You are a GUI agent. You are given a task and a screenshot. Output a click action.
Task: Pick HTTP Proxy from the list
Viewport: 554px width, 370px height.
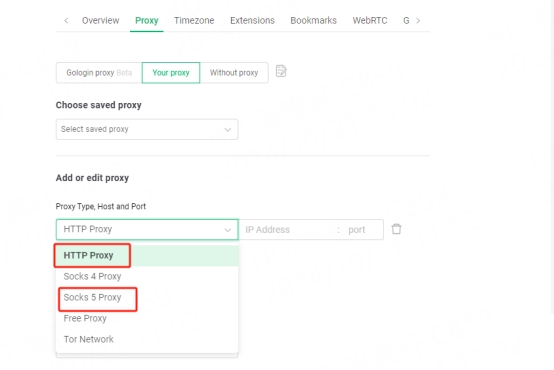[x=147, y=256]
